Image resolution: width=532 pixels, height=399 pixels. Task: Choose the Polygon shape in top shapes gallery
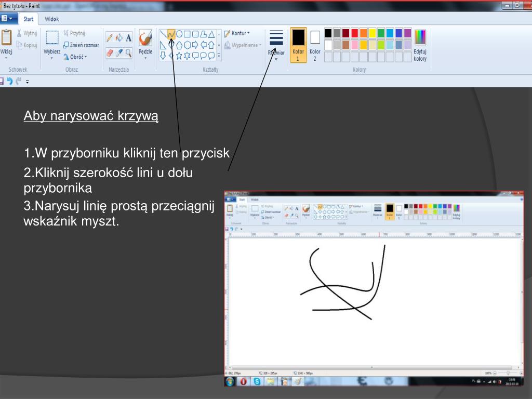click(x=204, y=34)
